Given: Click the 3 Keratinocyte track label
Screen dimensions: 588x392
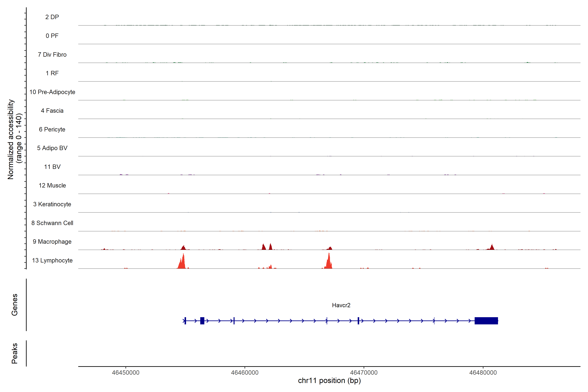Looking at the screenshot, I should tap(52, 204).
